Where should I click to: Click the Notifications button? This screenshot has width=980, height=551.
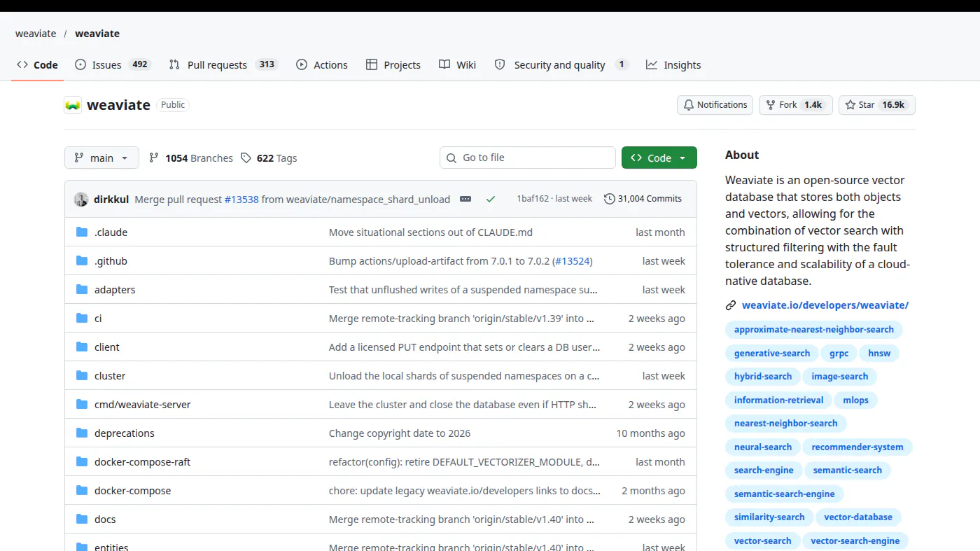(x=715, y=105)
